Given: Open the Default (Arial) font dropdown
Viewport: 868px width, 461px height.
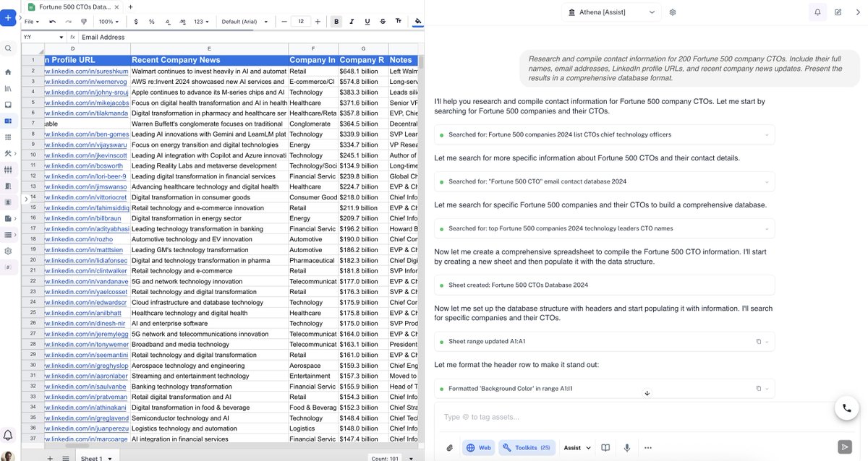Looking at the screenshot, I should click(x=244, y=22).
